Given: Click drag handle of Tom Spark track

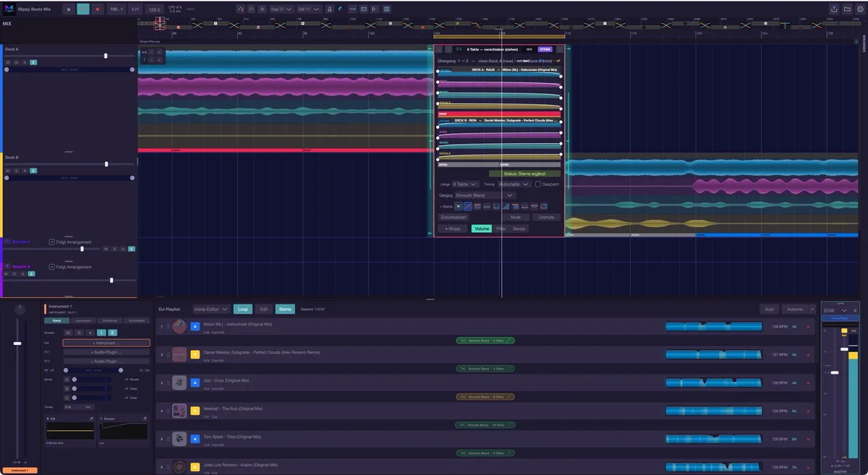Looking at the screenshot, I should (x=169, y=439).
